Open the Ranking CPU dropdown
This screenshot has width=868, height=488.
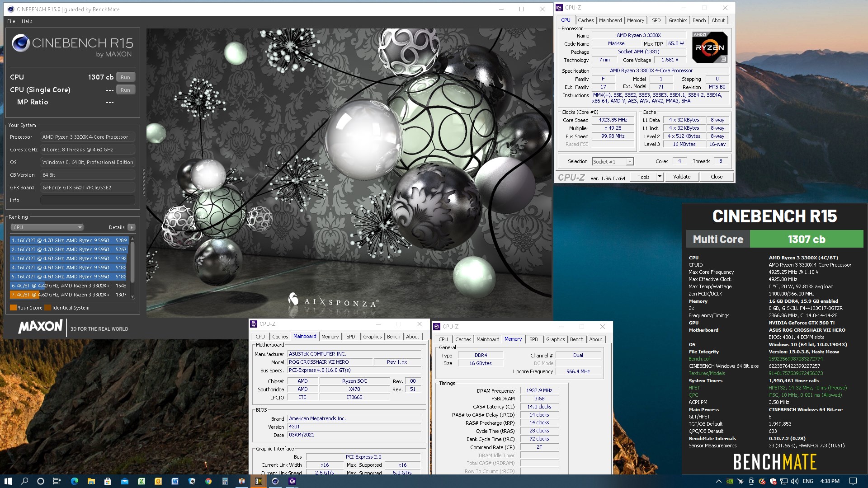[47, 227]
